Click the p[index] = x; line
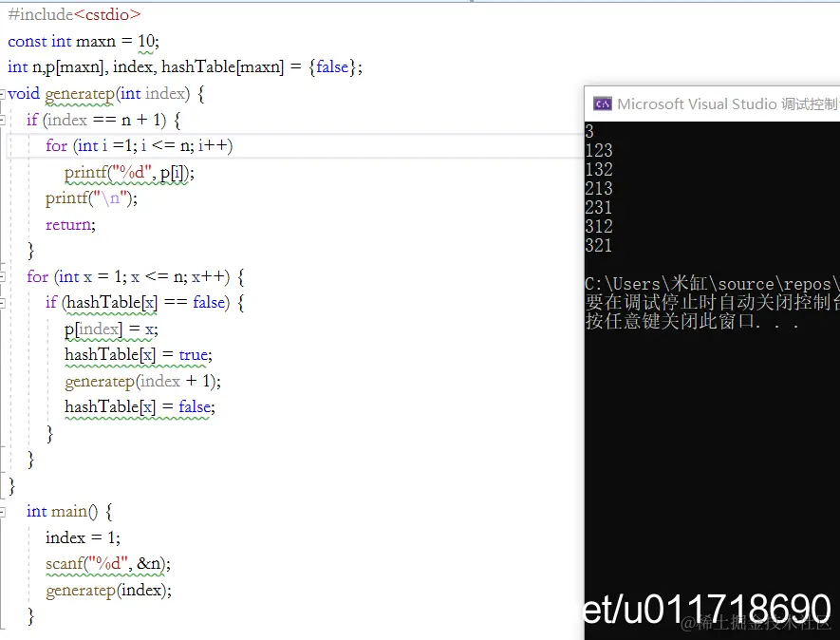Viewport: 840px width, 640px height. pos(111,329)
